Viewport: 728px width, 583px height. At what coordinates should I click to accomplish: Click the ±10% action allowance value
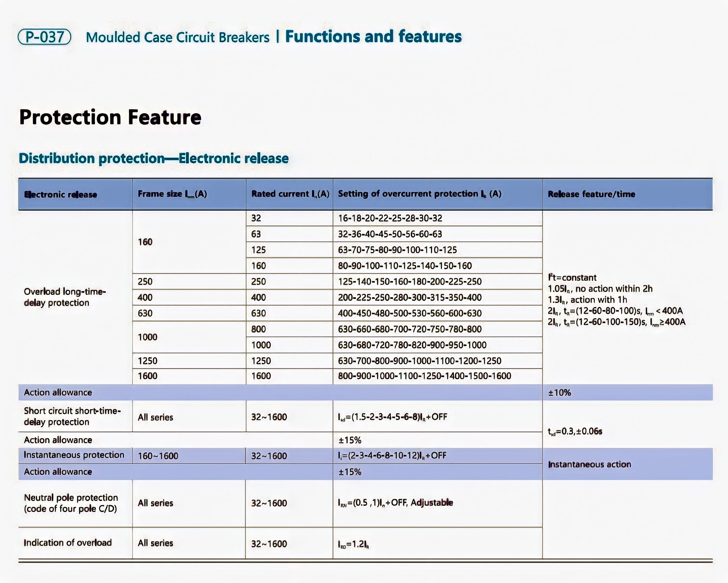coord(559,393)
